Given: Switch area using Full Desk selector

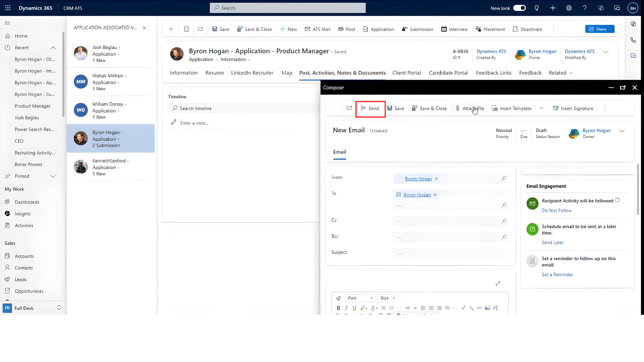Looking at the screenshot, I should 33,308.
